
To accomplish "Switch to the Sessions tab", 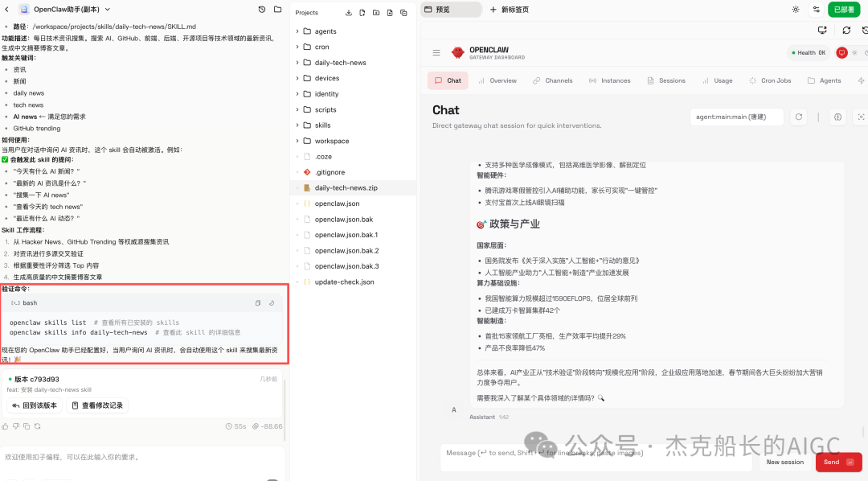I will pyautogui.click(x=666, y=80).
